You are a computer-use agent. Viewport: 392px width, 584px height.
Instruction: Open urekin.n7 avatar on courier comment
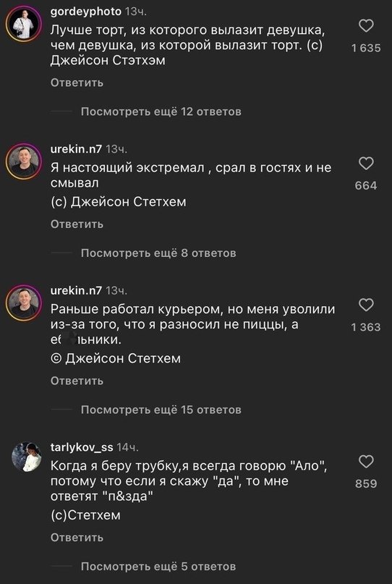(24, 302)
